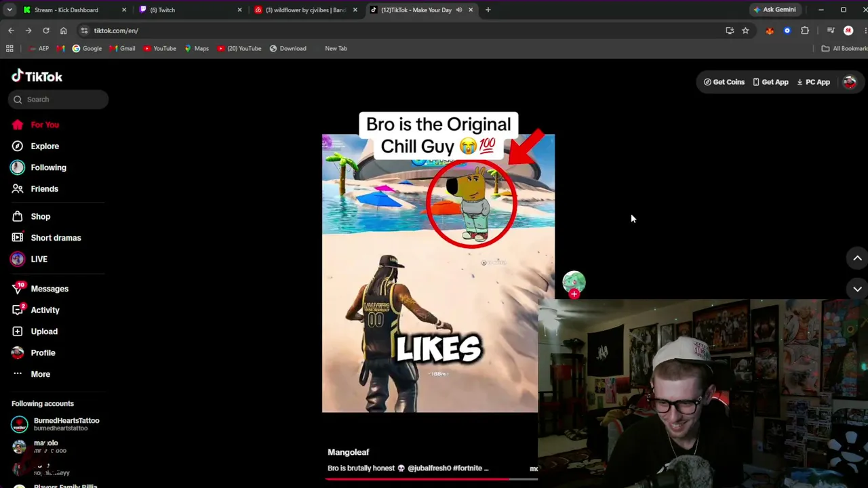
Task: Open the media control icon in the toolbar
Action: point(831,30)
